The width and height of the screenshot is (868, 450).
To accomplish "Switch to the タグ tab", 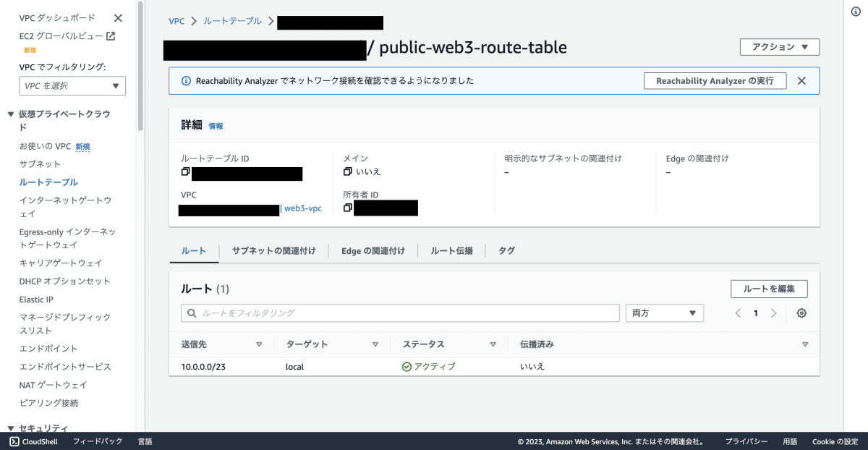I will coord(506,250).
